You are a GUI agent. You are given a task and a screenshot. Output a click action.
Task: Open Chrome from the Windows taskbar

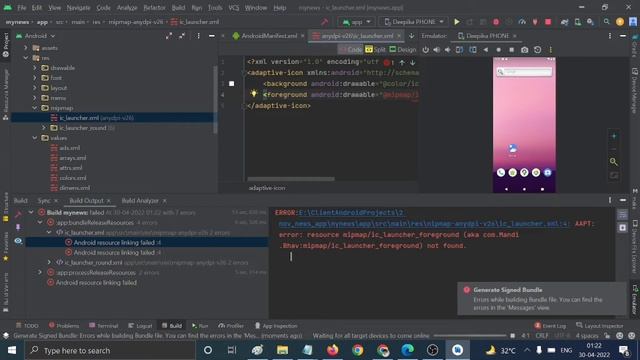[x=358, y=350]
